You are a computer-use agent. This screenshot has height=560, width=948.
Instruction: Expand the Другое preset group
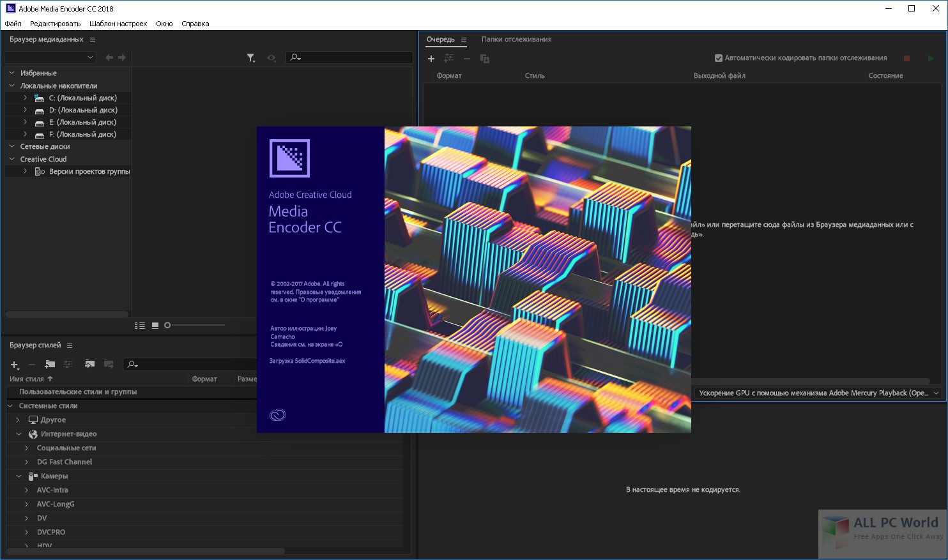[x=18, y=420]
